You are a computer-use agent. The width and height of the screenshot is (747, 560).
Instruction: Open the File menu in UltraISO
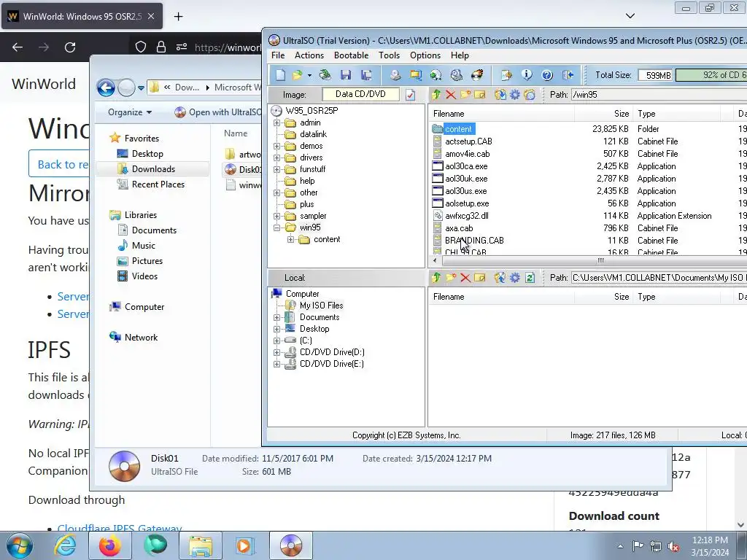[x=278, y=55]
